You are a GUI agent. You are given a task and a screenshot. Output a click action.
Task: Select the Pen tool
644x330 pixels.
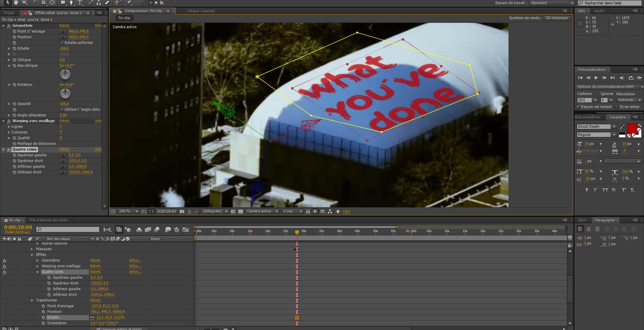pyautogui.click(x=71, y=3)
